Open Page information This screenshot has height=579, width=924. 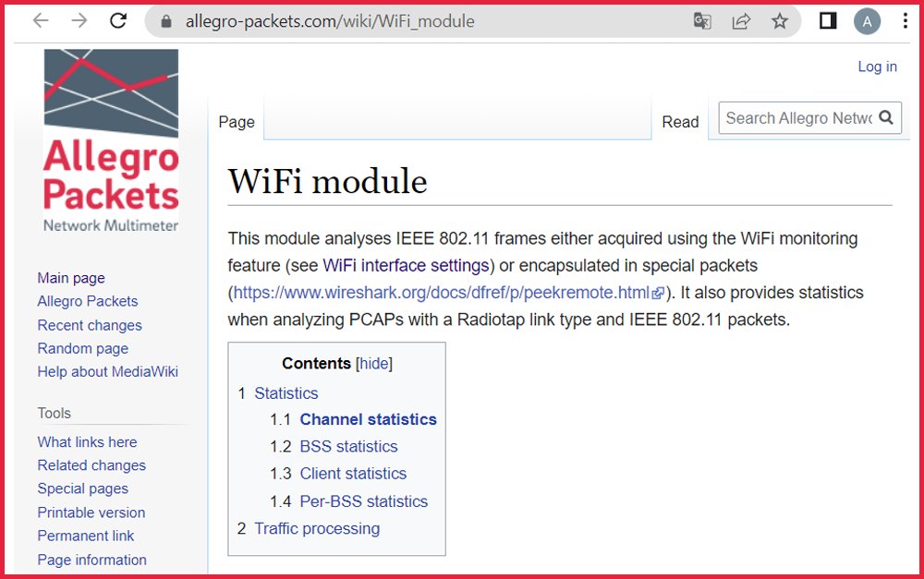(91, 561)
